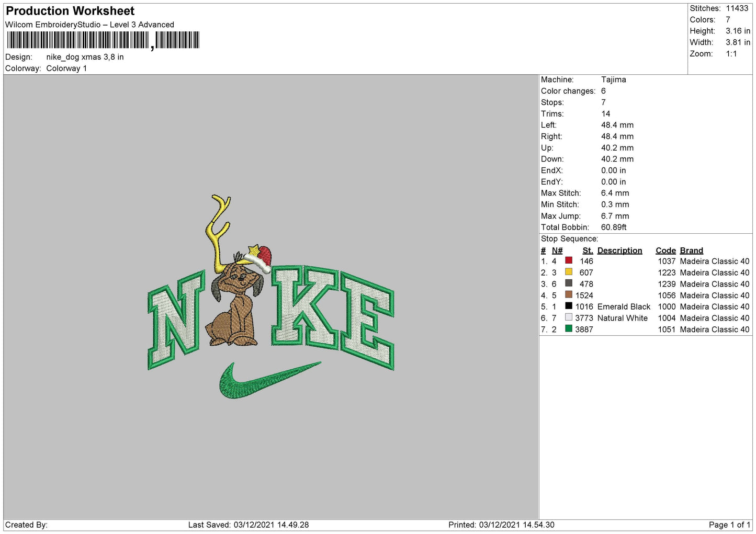This screenshot has width=756, height=534.
Task: Click the white swatch for Natural White
Action: 569,317
